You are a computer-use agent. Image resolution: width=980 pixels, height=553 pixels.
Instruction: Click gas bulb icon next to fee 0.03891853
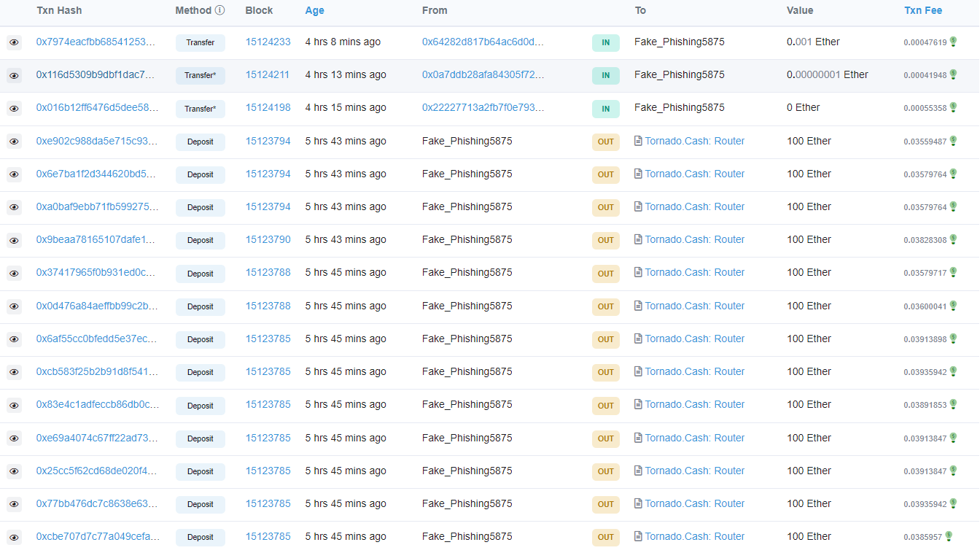(x=953, y=404)
